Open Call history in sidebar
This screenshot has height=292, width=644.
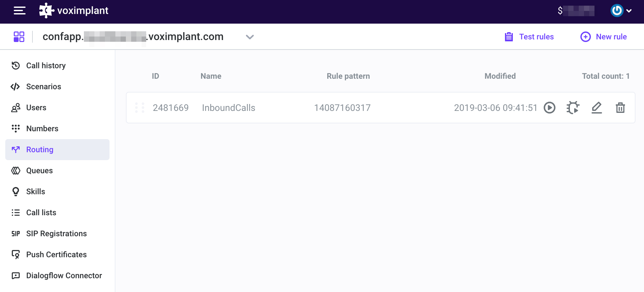57,66
